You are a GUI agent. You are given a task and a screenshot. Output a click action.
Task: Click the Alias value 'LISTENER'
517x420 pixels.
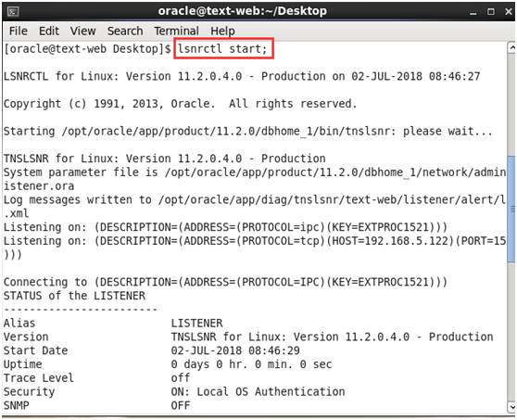pyautogui.click(x=196, y=323)
